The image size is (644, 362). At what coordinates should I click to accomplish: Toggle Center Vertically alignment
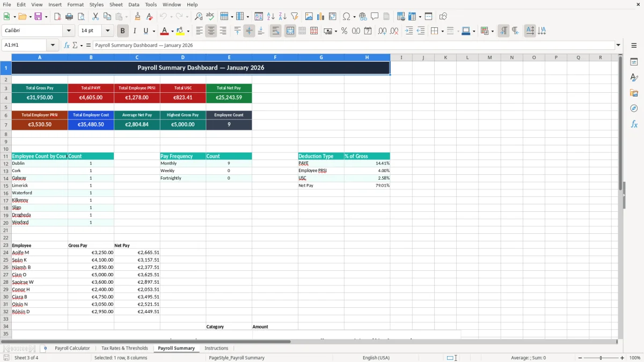(x=249, y=31)
